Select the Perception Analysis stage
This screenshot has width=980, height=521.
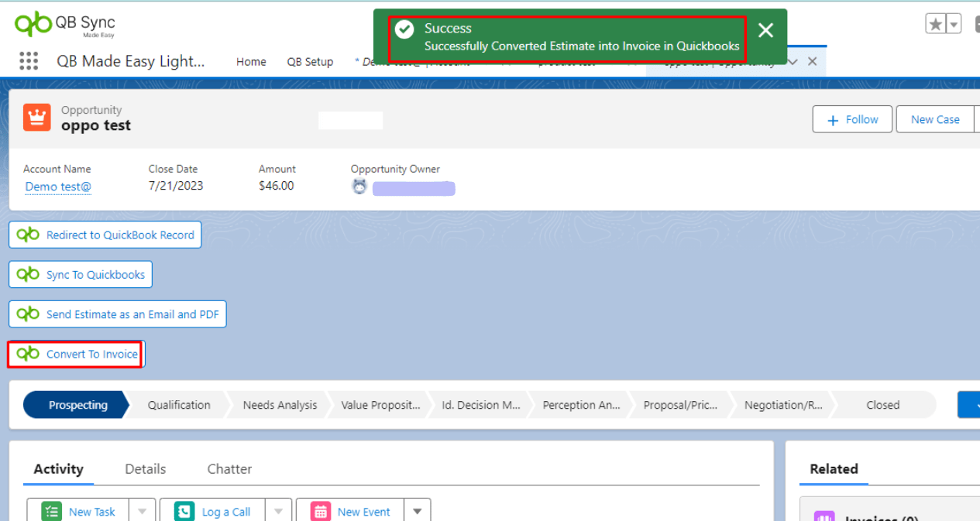(x=581, y=405)
